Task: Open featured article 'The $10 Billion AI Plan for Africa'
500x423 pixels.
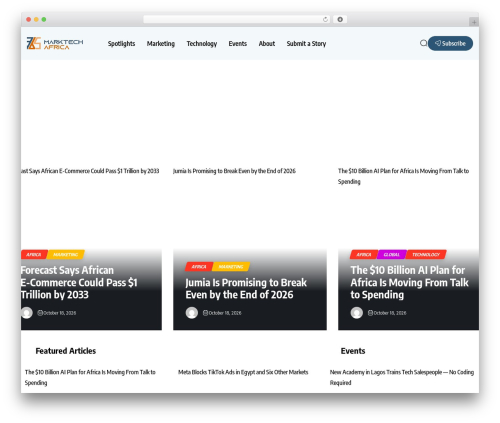Action: click(90, 377)
